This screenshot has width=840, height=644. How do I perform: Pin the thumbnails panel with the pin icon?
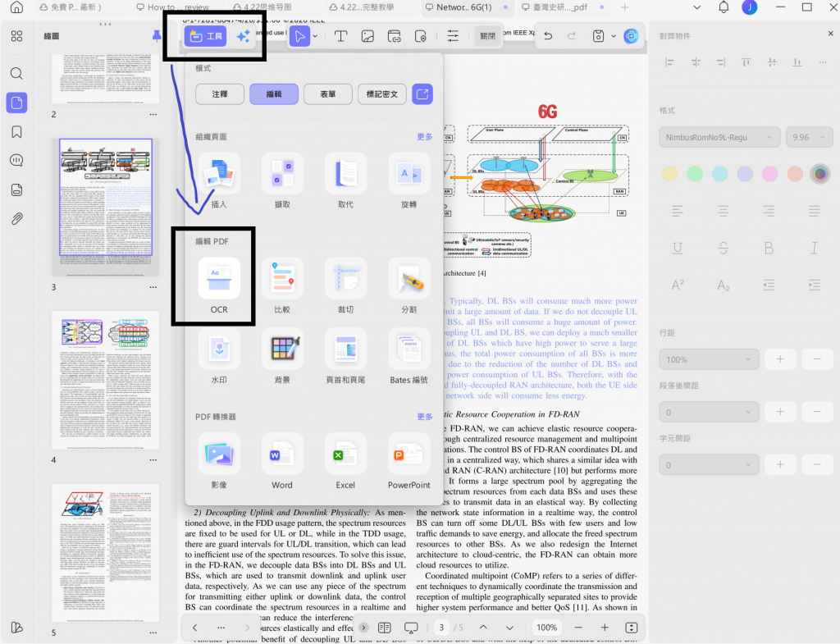coord(157,36)
